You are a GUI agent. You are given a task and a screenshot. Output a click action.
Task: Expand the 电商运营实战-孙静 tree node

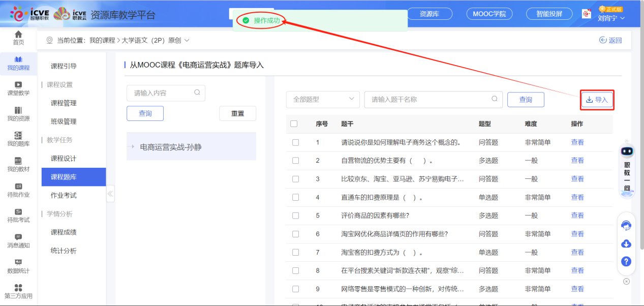click(133, 147)
